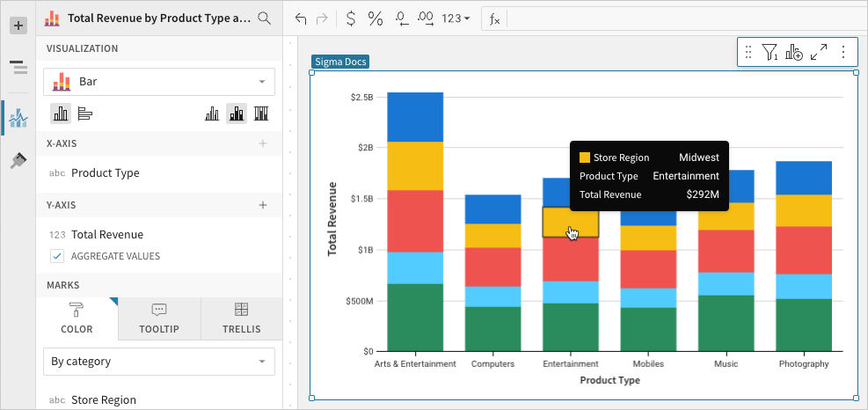The width and height of the screenshot is (868, 410).
Task: Open the format paintbrush panel
Action: (18, 160)
